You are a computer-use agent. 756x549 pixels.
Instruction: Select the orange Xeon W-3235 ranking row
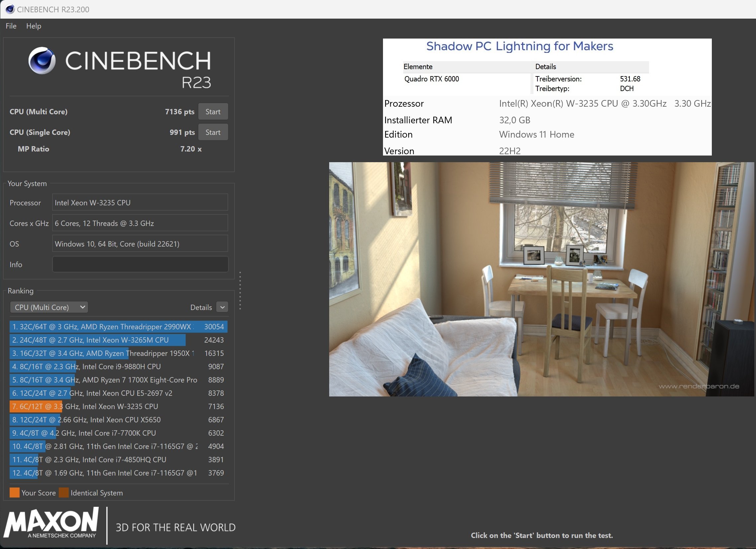(118, 406)
